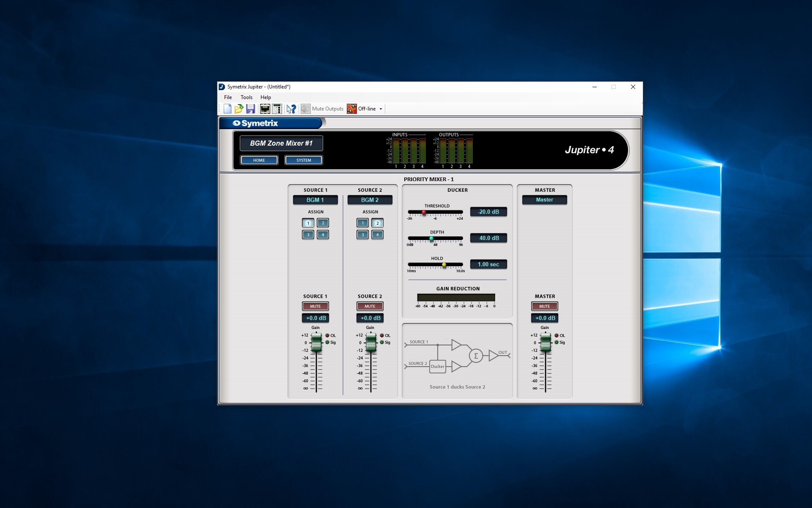The height and width of the screenshot is (508, 812).
Task: Mute Source 1 channel
Action: (x=315, y=306)
